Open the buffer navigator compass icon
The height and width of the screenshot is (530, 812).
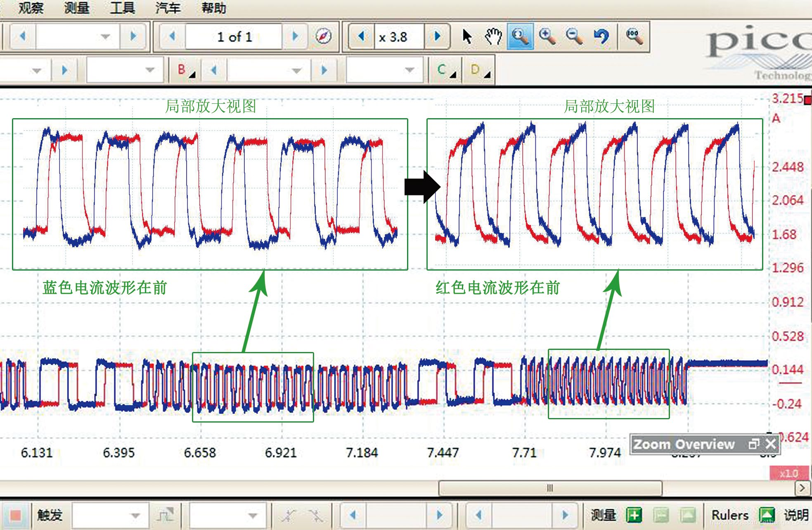click(x=323, y=37)
